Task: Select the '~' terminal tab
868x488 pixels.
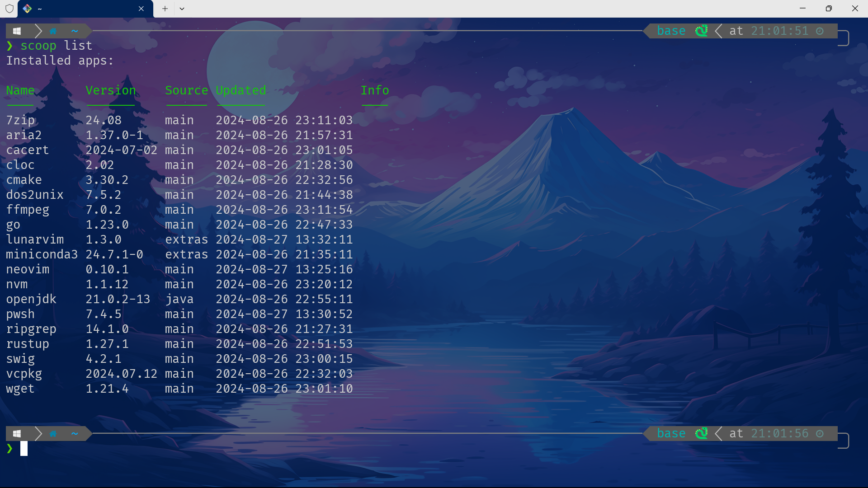Action: pos(81,9)
